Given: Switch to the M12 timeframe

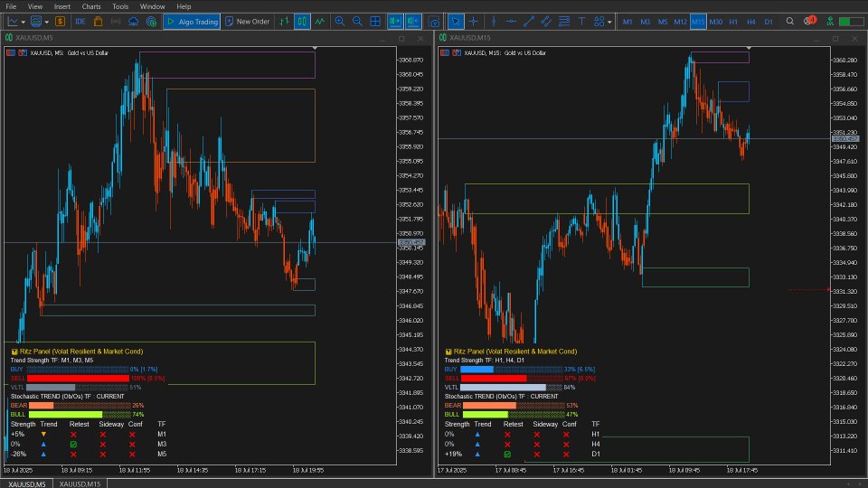Looking at the screenshot, I should (x=680, y=22).
